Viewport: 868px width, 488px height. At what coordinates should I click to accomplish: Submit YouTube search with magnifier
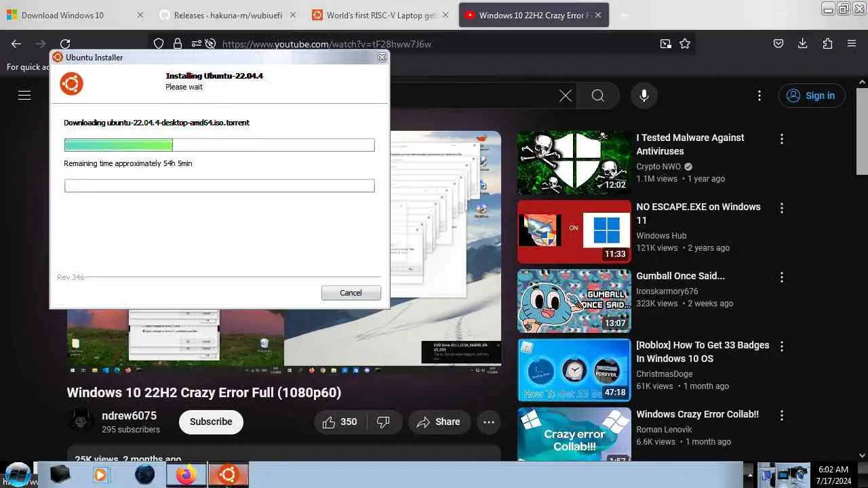coord(598,96)
